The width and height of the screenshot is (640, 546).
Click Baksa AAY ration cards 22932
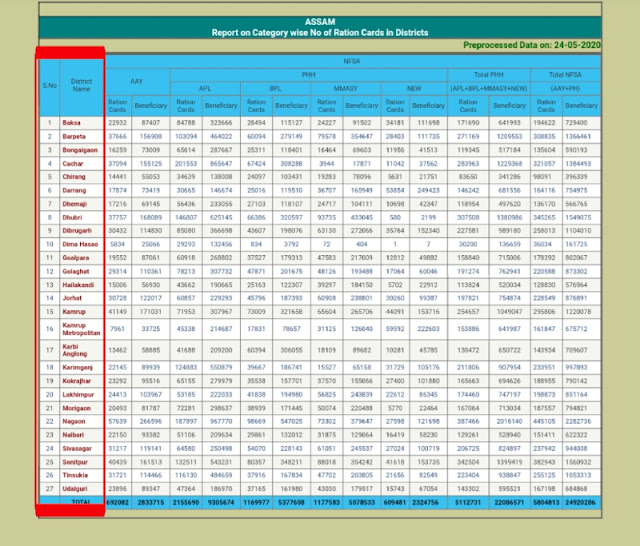click(117, 123)
